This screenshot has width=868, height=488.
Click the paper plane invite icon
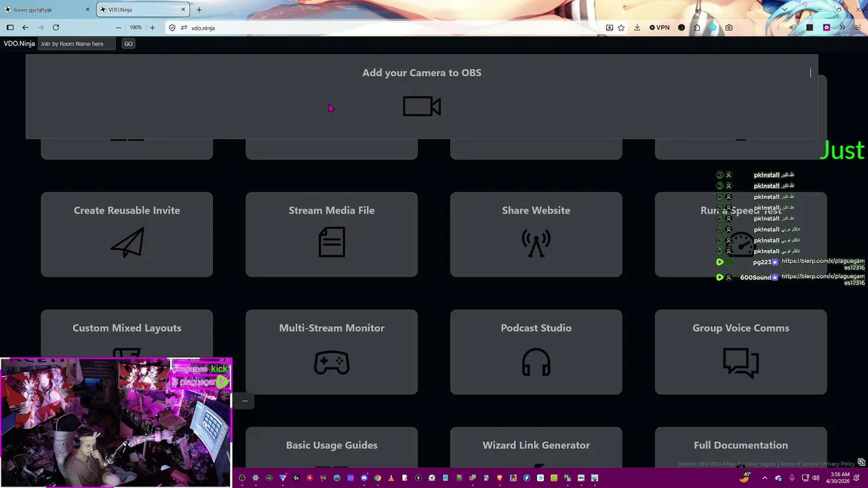127,242
